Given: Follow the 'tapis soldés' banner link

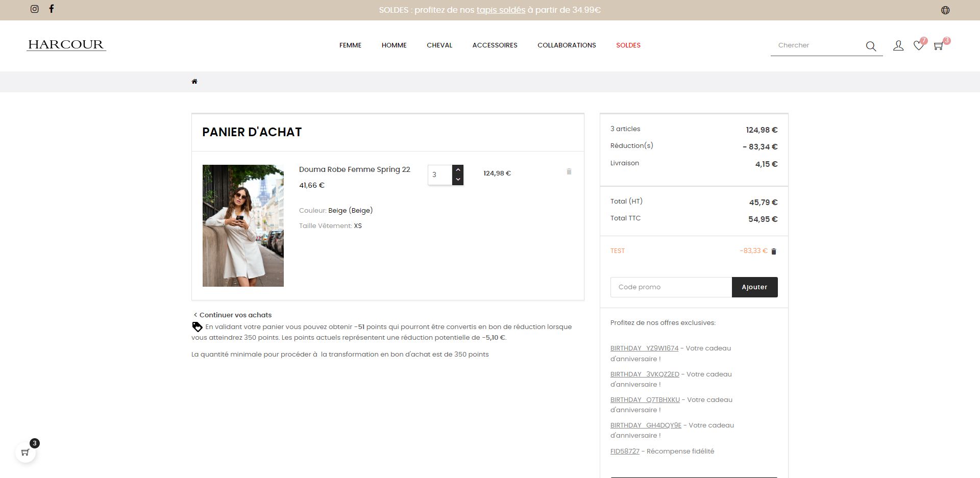Looking at the screenshot, I should (x=501, y=10).
